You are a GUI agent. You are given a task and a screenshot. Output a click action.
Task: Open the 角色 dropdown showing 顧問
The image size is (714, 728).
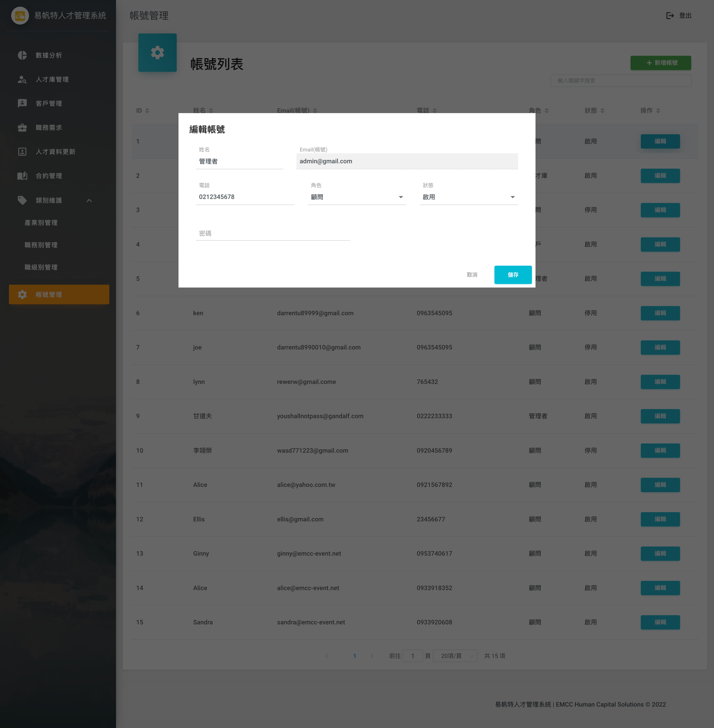(356, 197)
